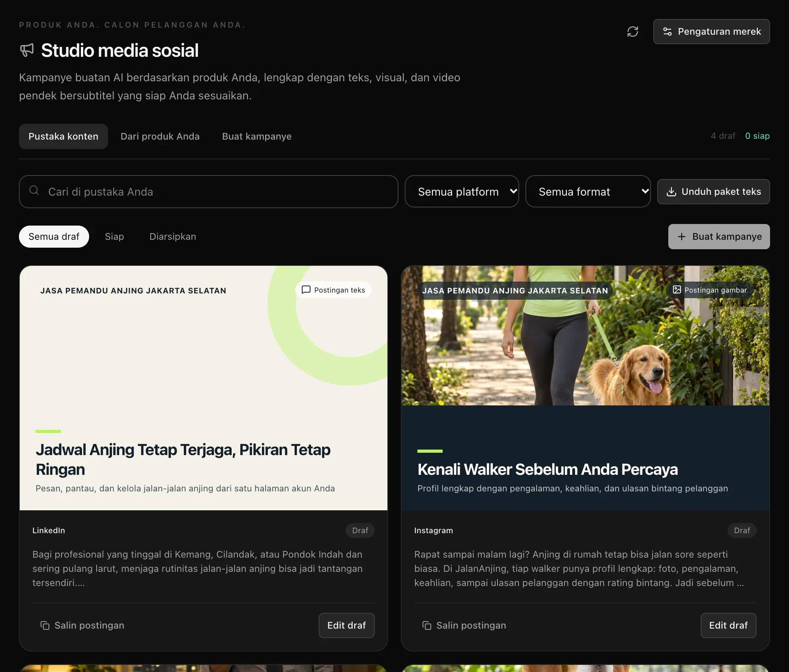Click the Postingan gambar badge

[x=710, y=290]
